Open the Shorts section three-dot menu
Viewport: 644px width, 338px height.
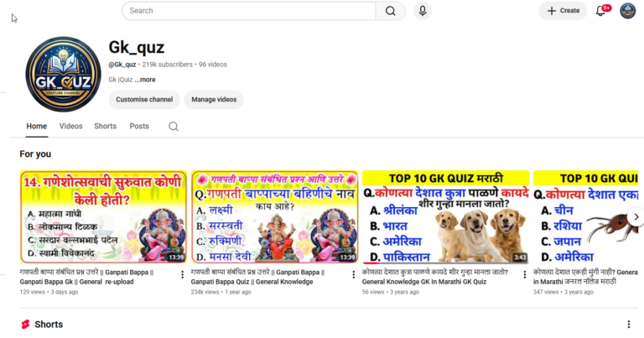coord(628,325)
